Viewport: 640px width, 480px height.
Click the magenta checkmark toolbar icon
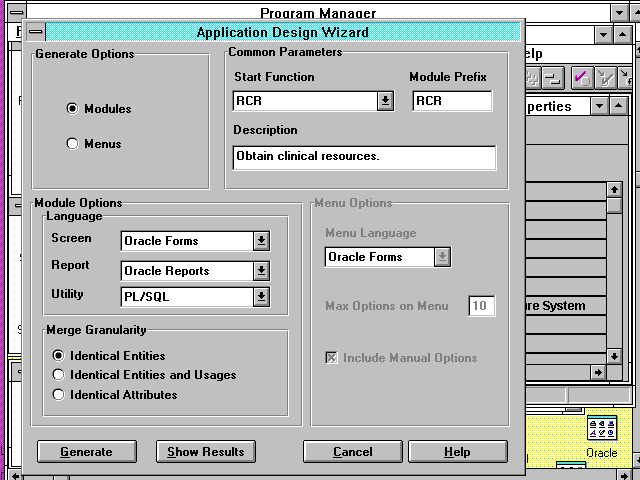pyautogui.click(x=580, y=78)
